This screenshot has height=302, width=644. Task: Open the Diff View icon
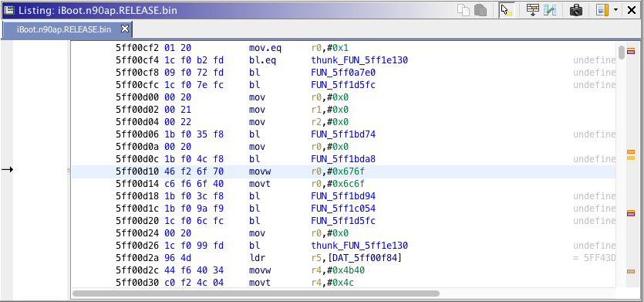(550, 10)
